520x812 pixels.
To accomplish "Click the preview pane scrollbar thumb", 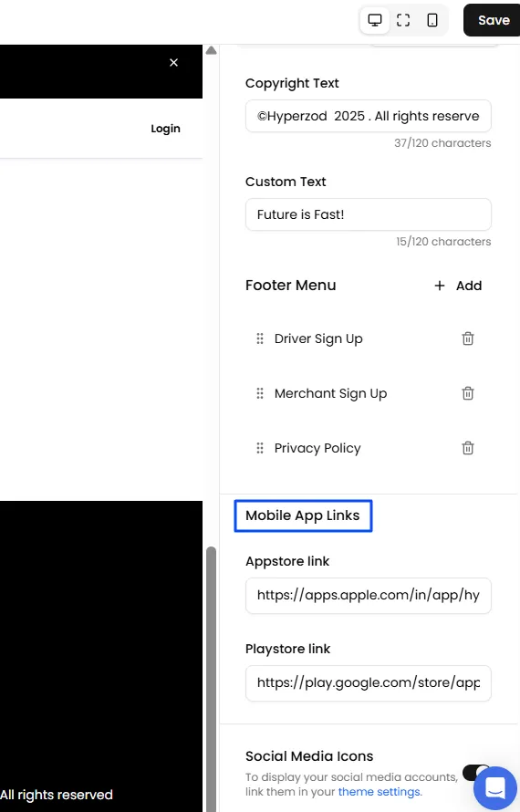I will click(x=211, y=679).
